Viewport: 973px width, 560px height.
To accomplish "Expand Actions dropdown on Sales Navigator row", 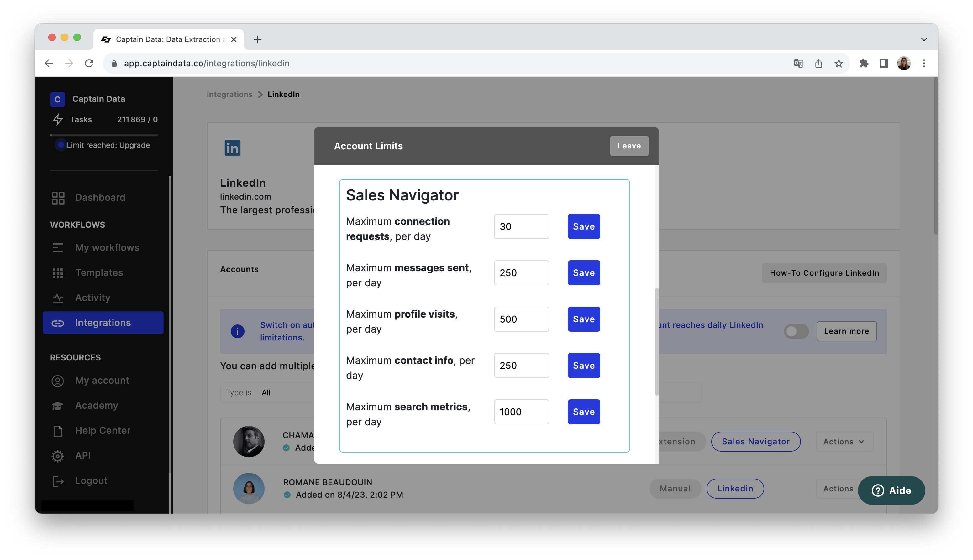I will coord(844,442).
